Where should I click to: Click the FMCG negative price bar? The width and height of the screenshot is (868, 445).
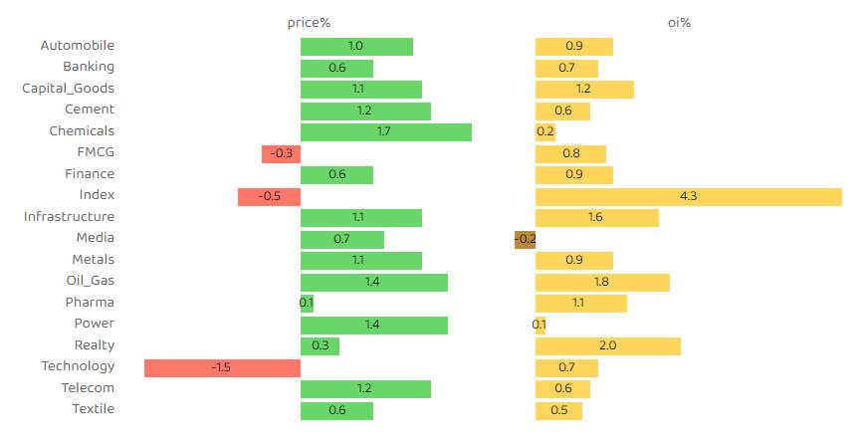click(x=281, y=153)
